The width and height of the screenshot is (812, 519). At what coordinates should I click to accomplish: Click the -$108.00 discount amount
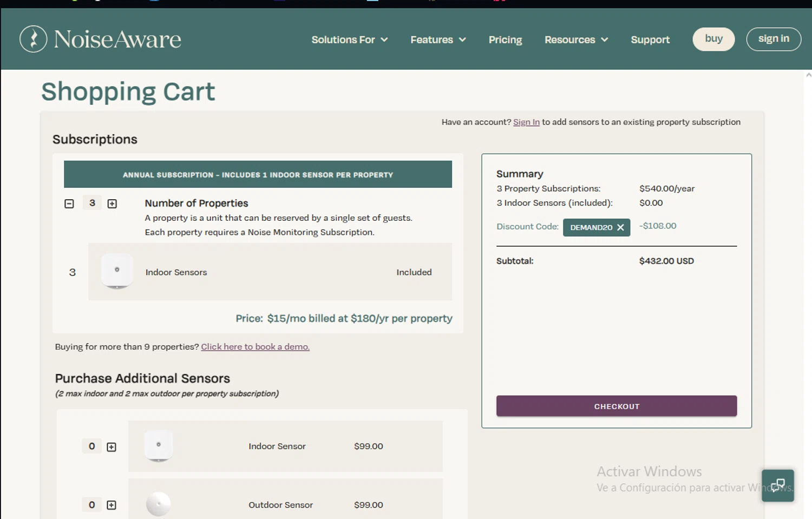(658, 226)
